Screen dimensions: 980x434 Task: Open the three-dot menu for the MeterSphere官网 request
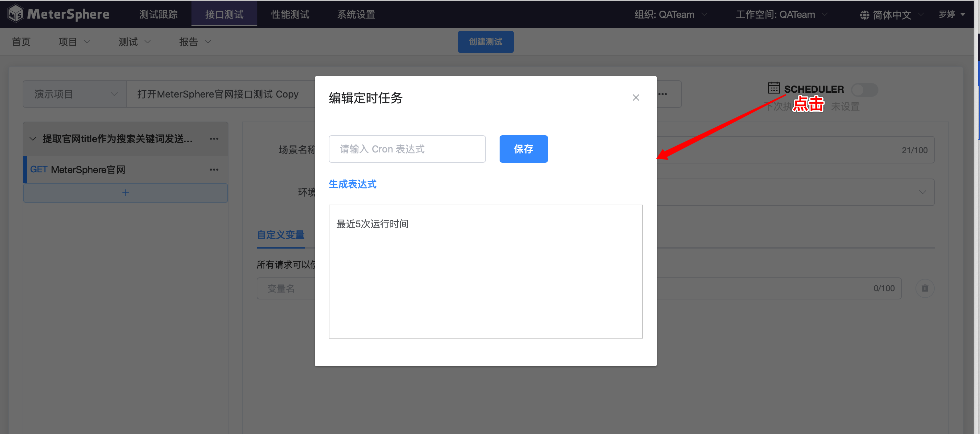(x=214, y=170)
